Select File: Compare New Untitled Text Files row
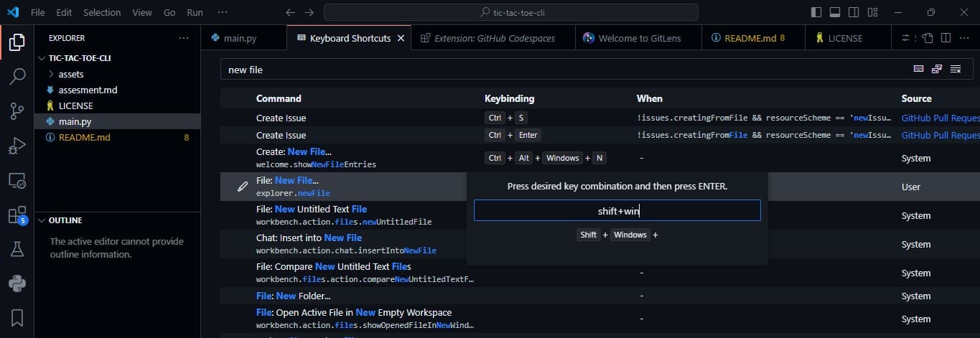Screen dimensions: 980x338 pos(600,273)
